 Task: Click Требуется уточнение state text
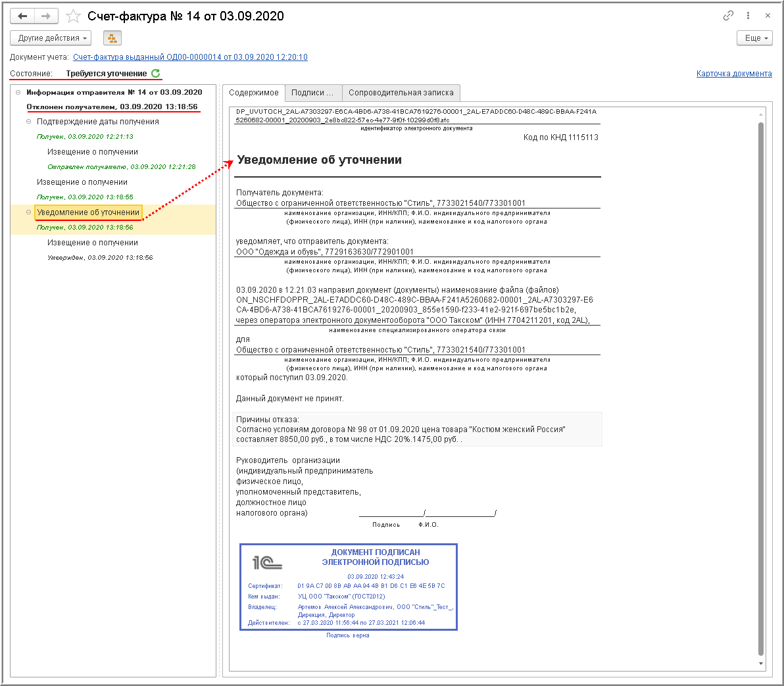[107, 74]
